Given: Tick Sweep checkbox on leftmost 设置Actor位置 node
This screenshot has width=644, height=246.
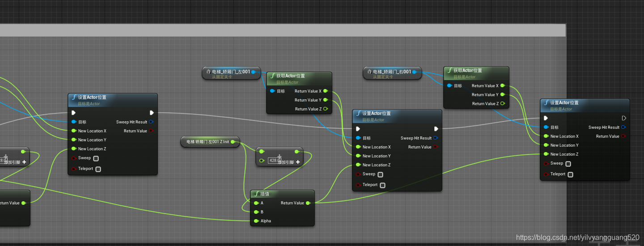Looking at the screenshot, I should click(96, 158).
